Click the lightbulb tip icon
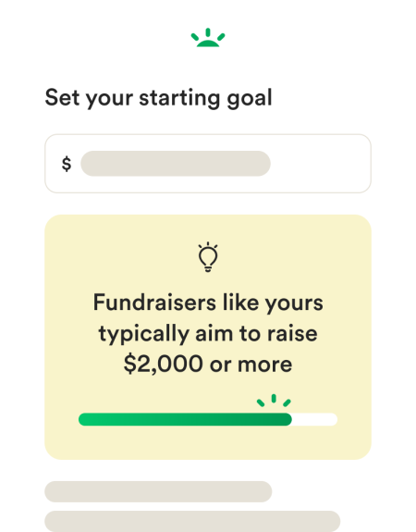 click(x=208, y=257)
